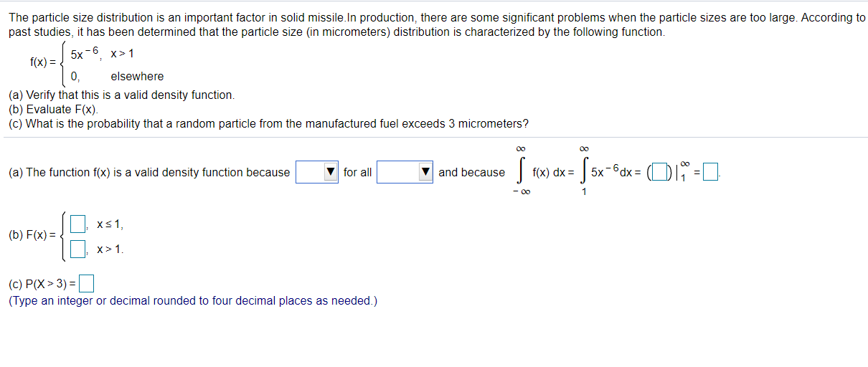Click antiderivative input box inside parentheses

[660, 172]
